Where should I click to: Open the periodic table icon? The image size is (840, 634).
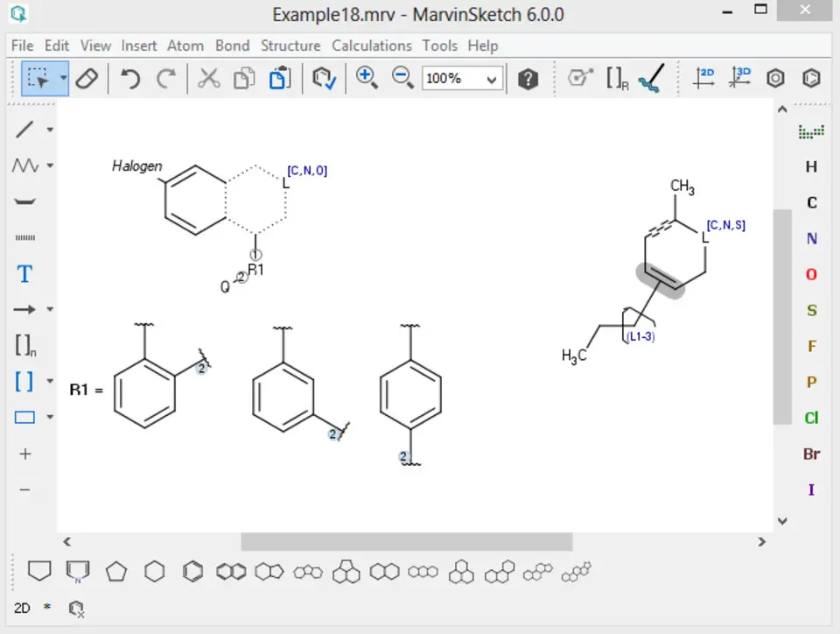pos(811,131)
